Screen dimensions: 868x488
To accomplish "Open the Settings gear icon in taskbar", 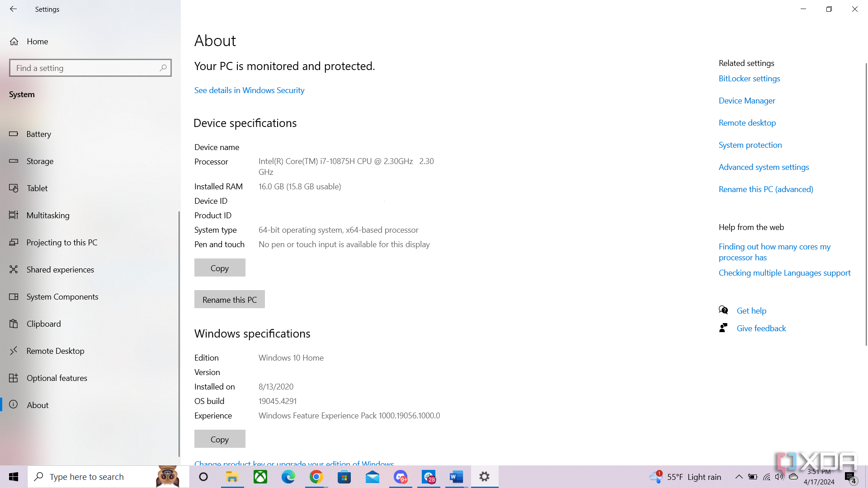I will 485,477.
